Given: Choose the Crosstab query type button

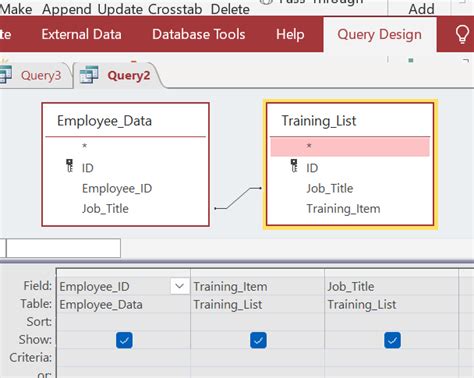Looking at the screenshot, I should tap(175, 9).
